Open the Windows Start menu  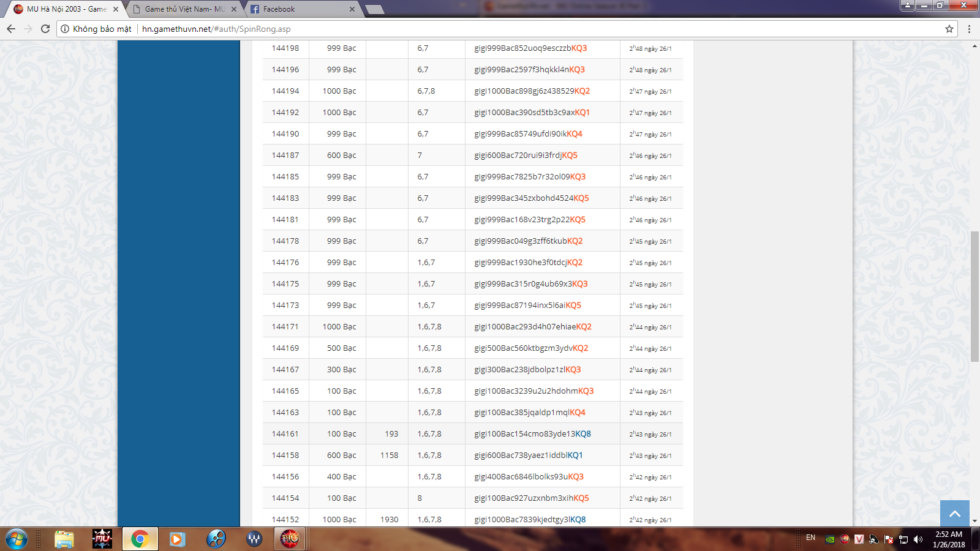pyautogui.click(x=17, y=539)
